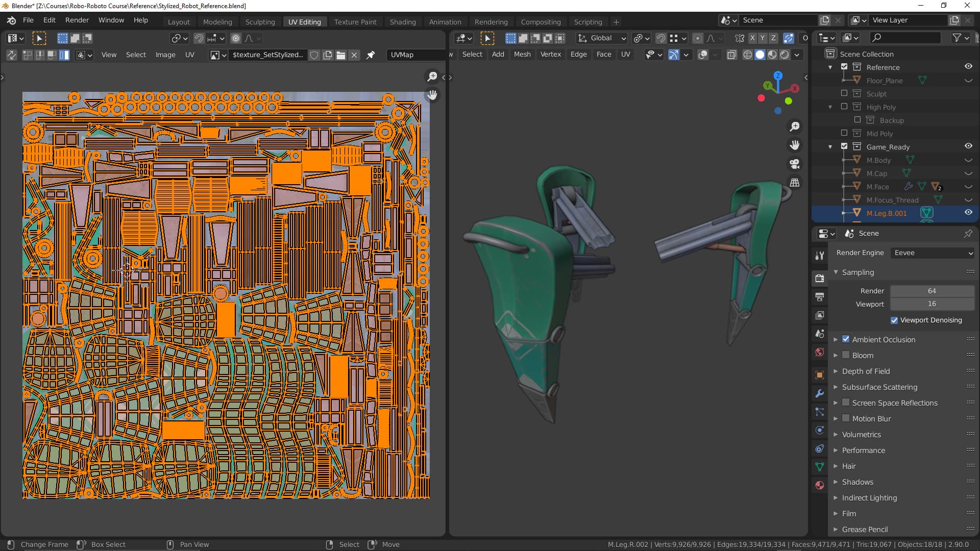The image size is (980, 551).
Task: Switch to the Shading workspace tab
Action: click(x=403, y=21)
